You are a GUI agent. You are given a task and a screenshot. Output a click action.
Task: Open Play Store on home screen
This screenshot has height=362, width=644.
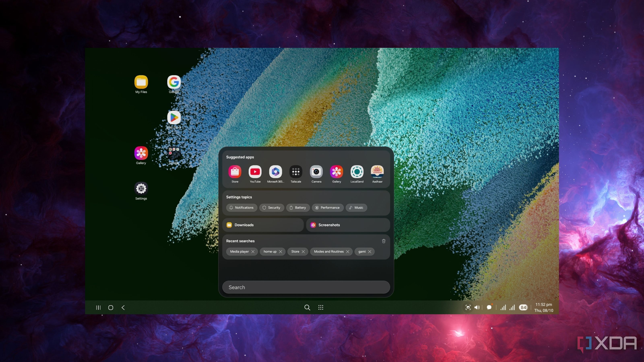click(x=174, y=117)
